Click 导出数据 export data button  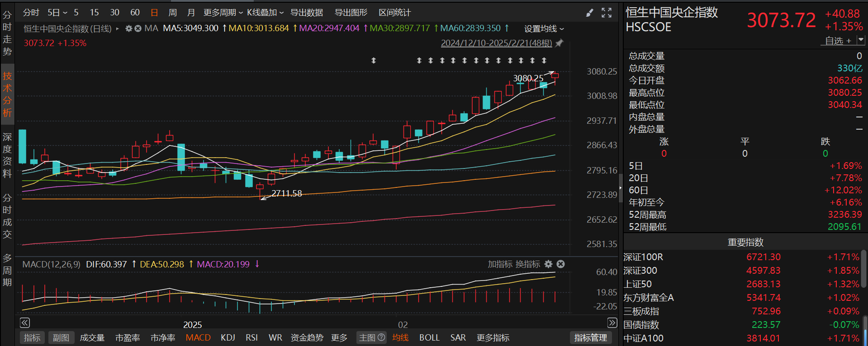(307, 13)
